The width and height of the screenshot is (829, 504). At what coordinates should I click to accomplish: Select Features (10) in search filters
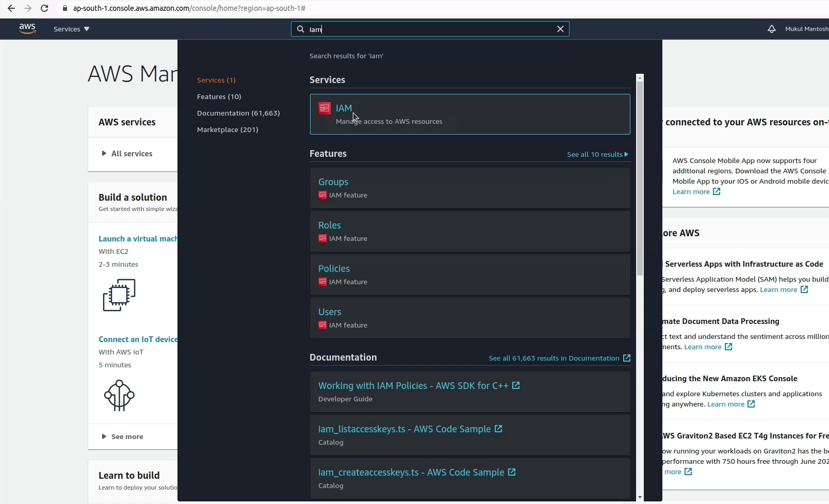[219, 96]
